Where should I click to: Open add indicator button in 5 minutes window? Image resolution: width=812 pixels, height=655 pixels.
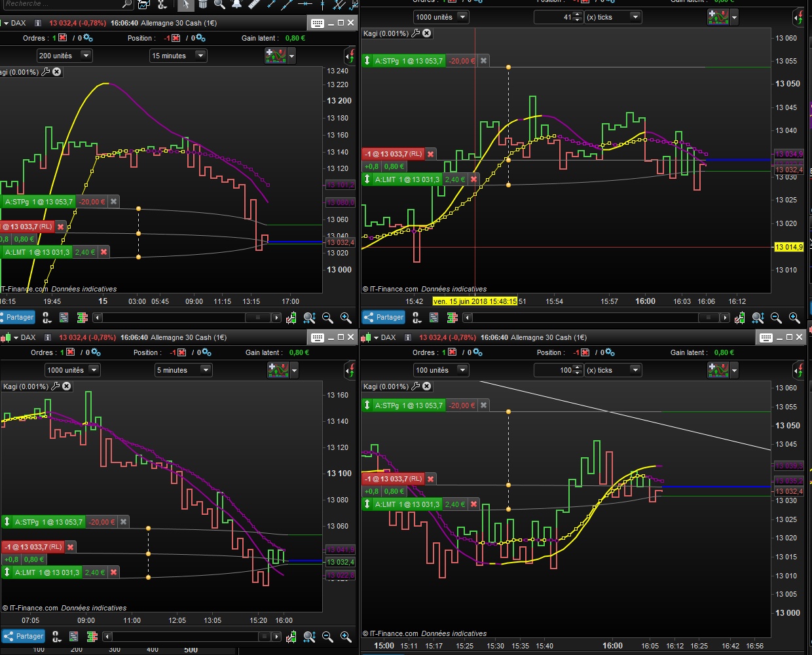tap(278, 370)
